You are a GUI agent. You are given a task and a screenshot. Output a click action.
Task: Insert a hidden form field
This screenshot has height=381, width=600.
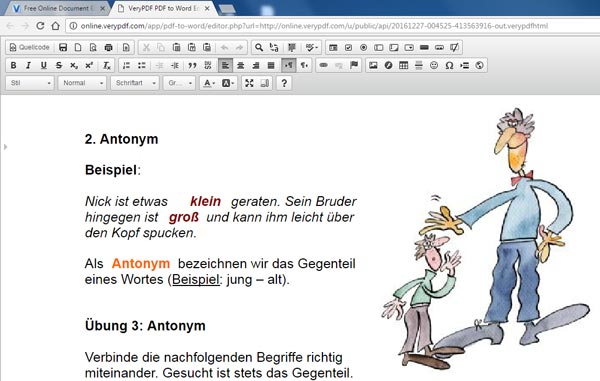(x=455, y=47)
